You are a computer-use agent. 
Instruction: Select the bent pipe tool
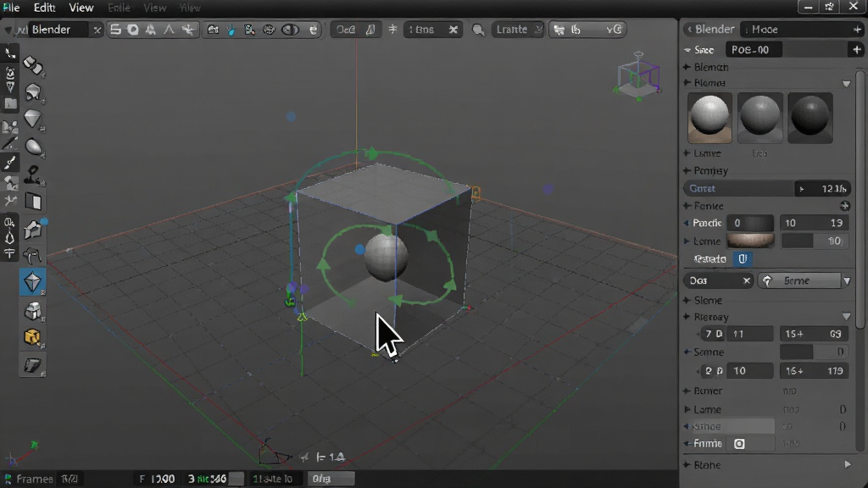(33, 255)
